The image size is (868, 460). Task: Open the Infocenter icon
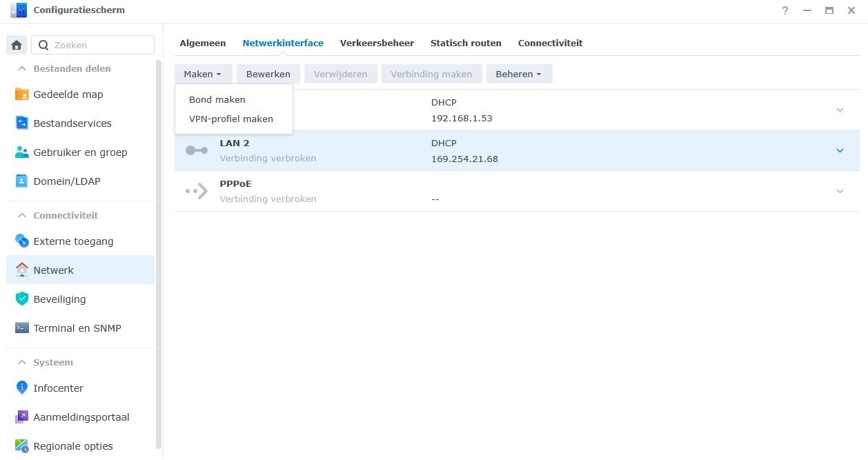(21, 388)
